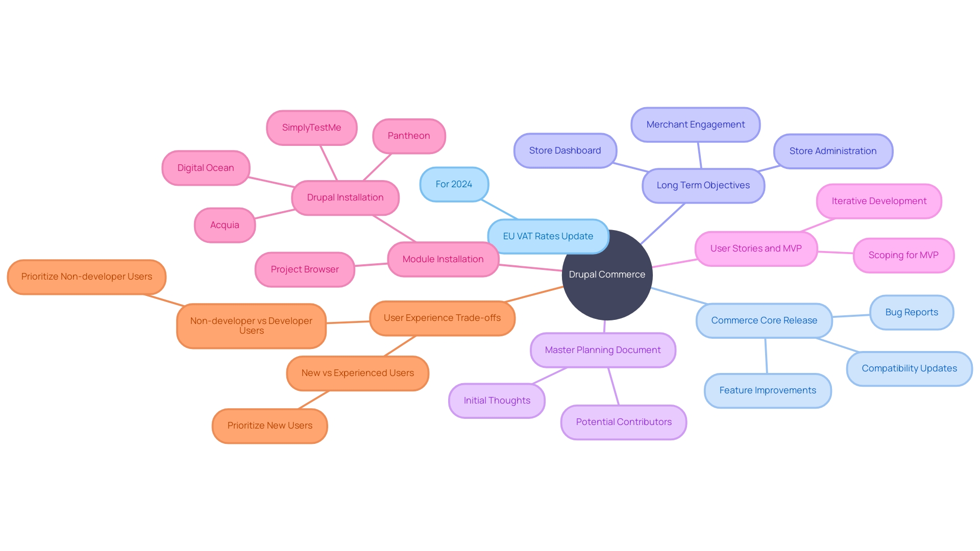Click the Compatibility Updates leaf node
Viewport: 980px width, 551px height.
(909, 367)
